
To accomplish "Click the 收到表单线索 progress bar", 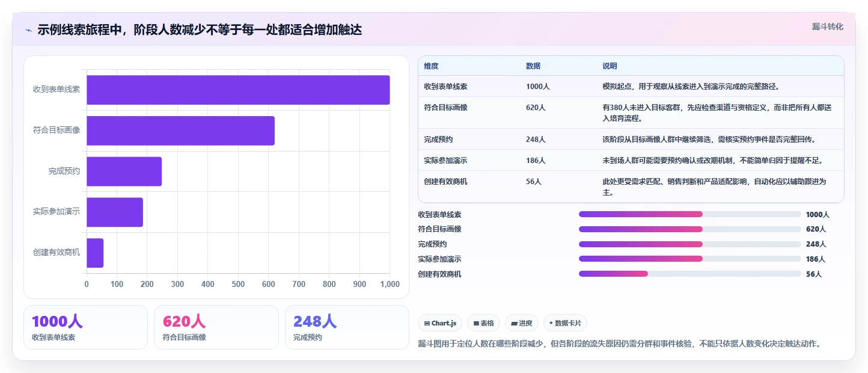I will pos(690,214).
